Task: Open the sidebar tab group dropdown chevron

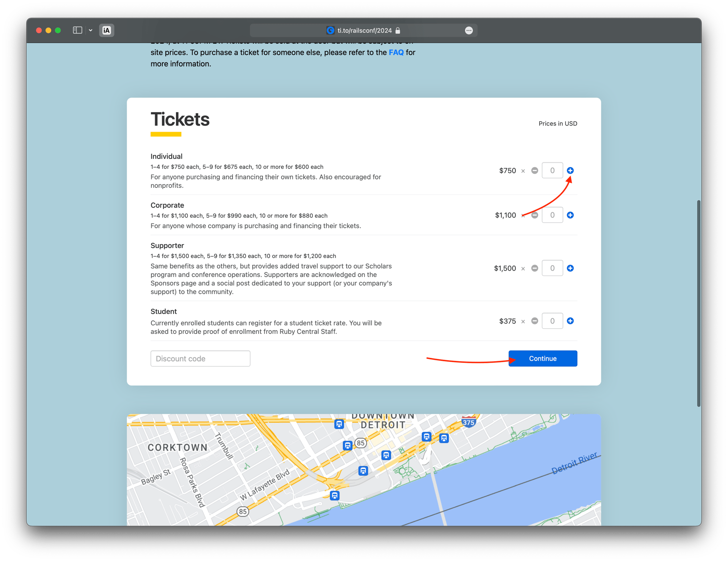Action: 91,30
